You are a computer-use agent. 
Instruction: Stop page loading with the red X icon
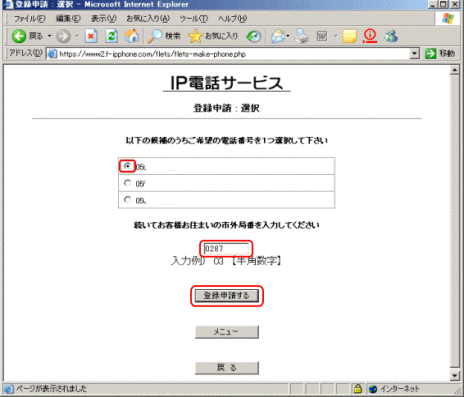pos(91,36)
